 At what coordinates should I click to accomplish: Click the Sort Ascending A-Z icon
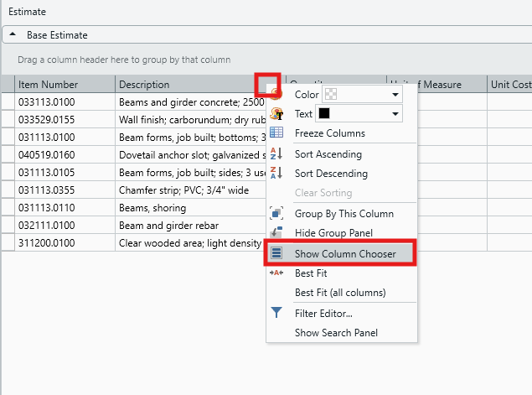[x=276, y=154]
